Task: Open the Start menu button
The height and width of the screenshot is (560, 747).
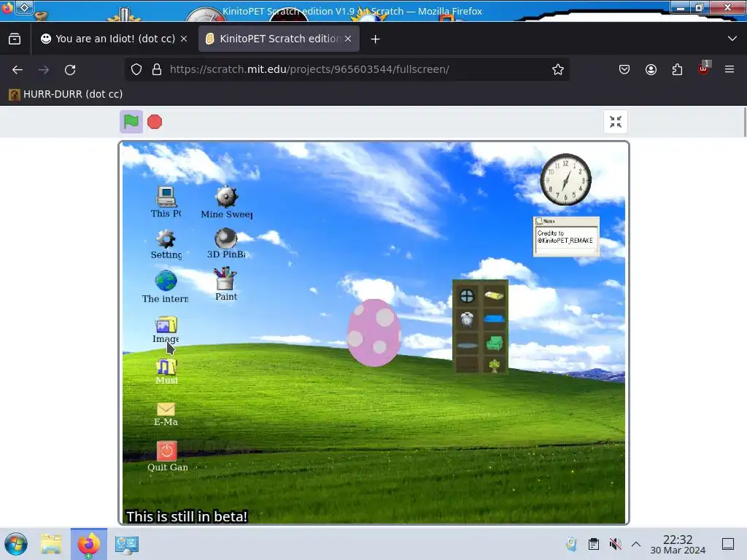Action: tap(16, 544)
